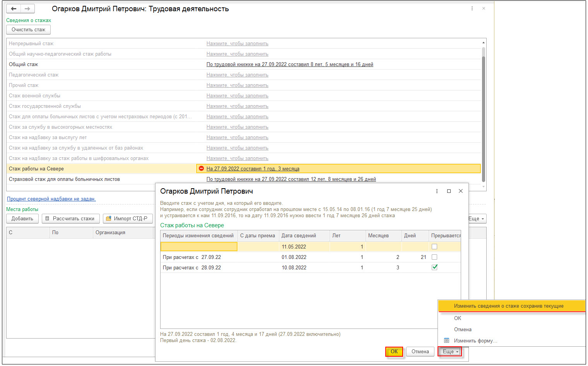Open the Еще dropdown in the dialog

pyautogui.click(x=450, y=351)
